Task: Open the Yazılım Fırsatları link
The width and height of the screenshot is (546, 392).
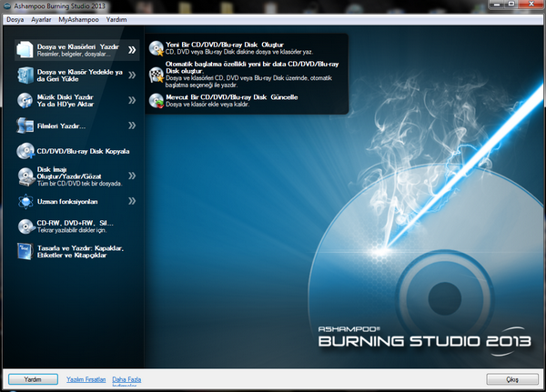Action: [87, 378]
